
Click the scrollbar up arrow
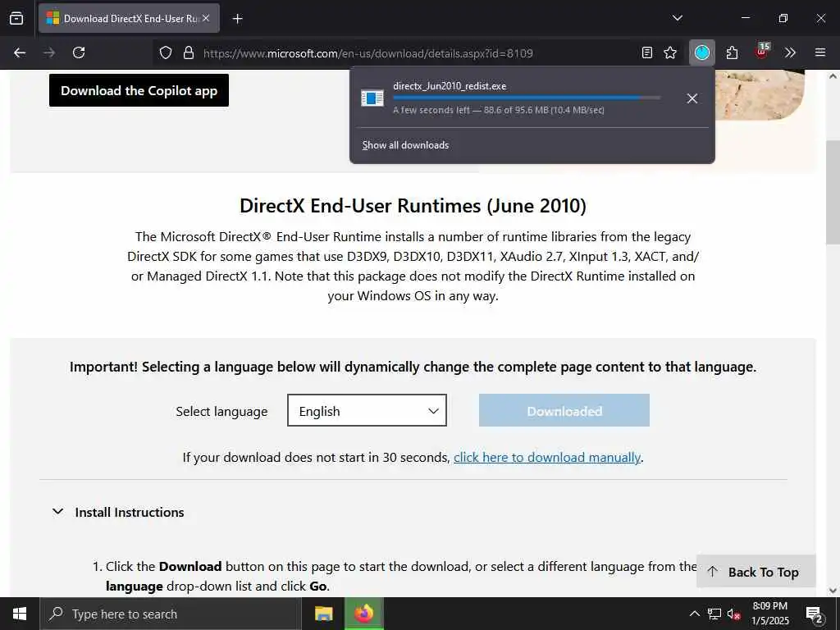[x=833, y=76]
